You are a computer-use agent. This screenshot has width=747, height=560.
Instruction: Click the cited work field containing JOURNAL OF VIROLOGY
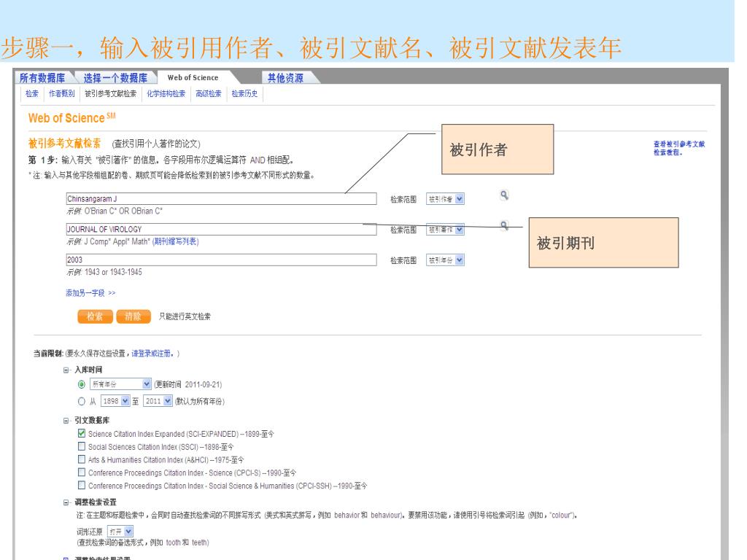pos(222,229)
